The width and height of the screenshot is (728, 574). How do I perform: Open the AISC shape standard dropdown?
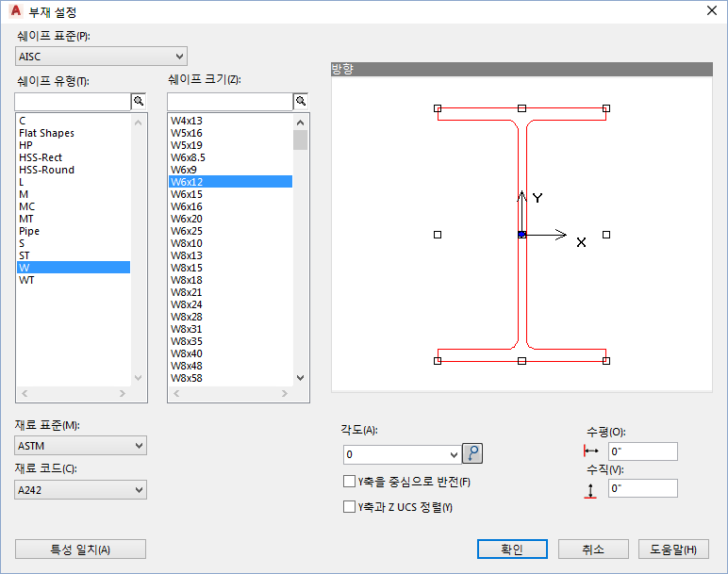(x=101, y=57)
